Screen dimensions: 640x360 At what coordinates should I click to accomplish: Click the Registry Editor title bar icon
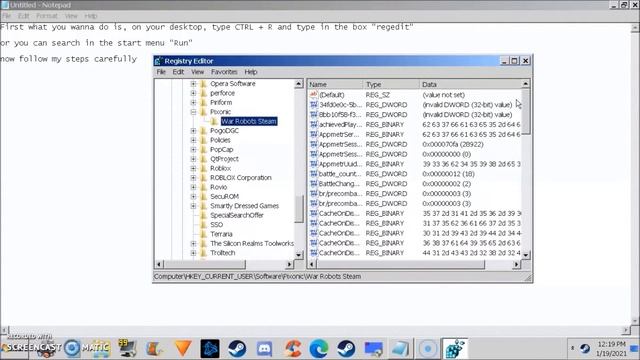(159, 61)
